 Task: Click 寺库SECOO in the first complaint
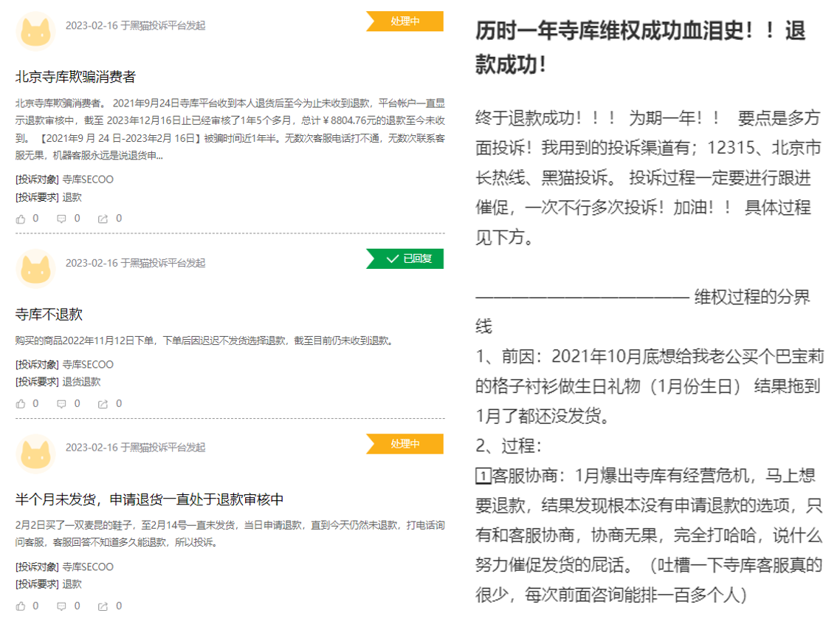point(88,179)
